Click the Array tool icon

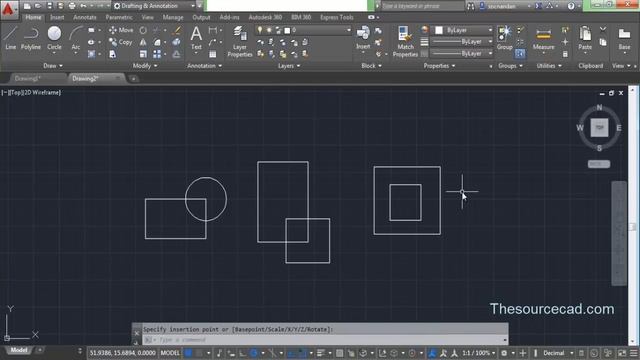tap(157, 54)
